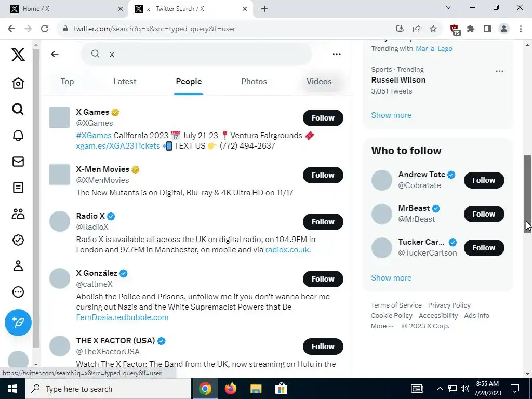
Task: Open Lists icon in sidebar
Action: coord(18,188)
